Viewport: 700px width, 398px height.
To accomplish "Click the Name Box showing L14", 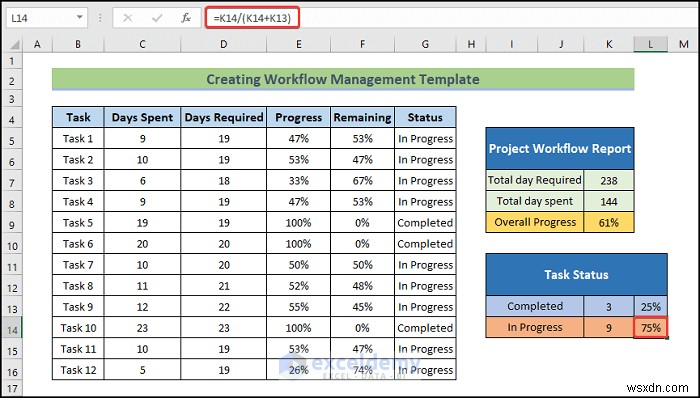I will pos(46,18).
